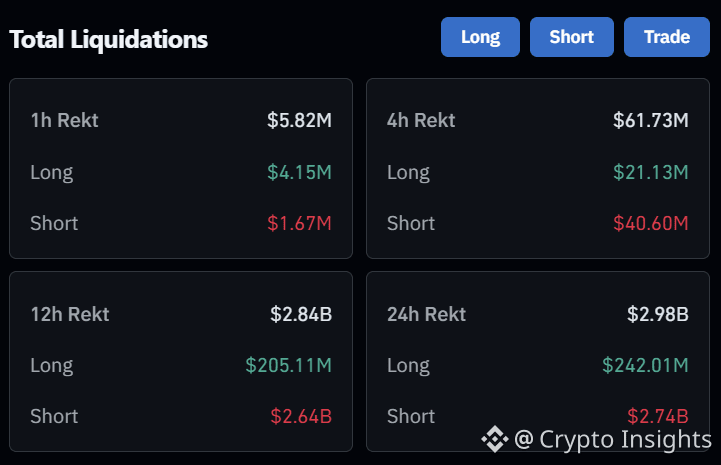This screenshot has height=465, width=721.
Task: Click the 12h Rekt label
Action: click(x=70, y=315)
